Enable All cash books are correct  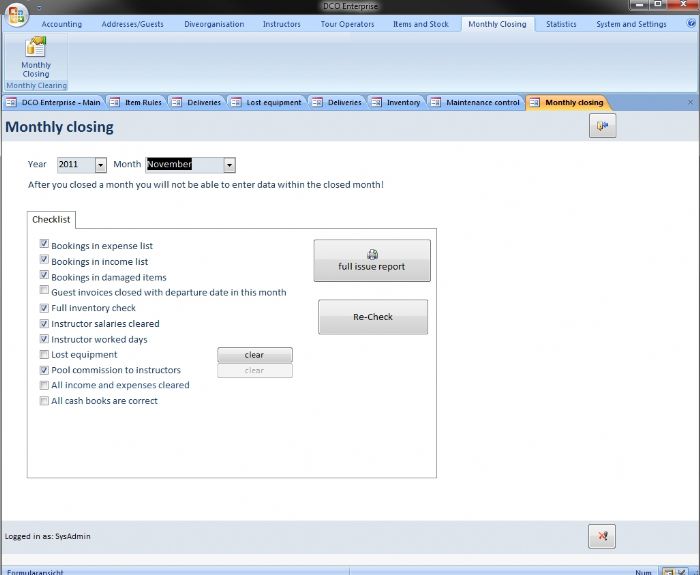click(x=44, y=401)
